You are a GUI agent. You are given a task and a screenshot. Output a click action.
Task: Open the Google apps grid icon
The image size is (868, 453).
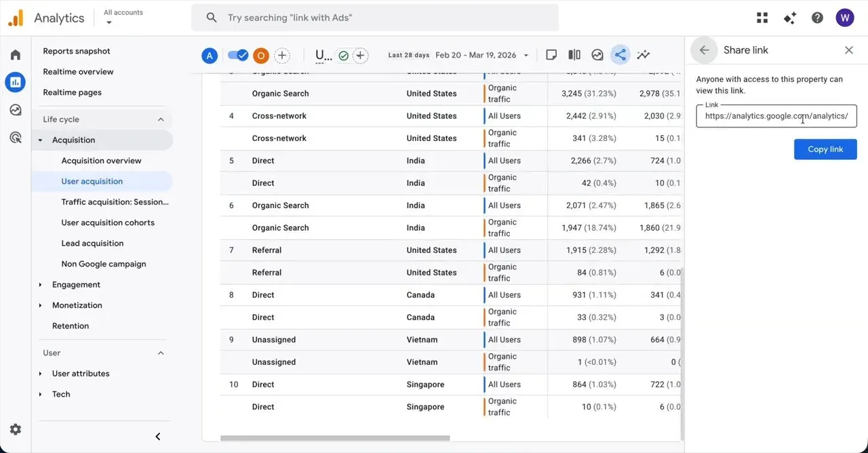tap(762, 18)
